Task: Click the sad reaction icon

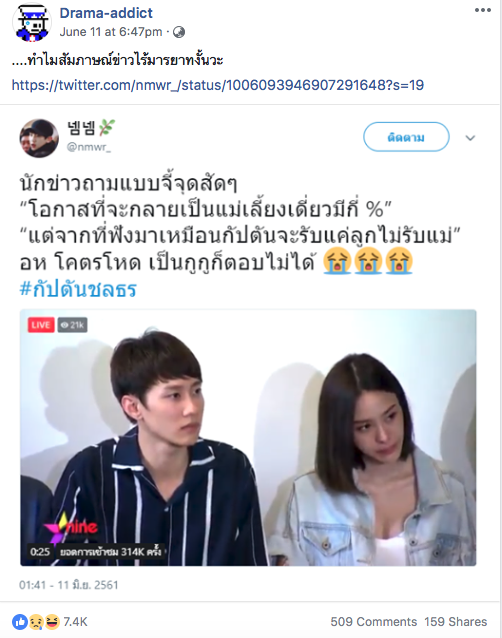Action: 36,622
